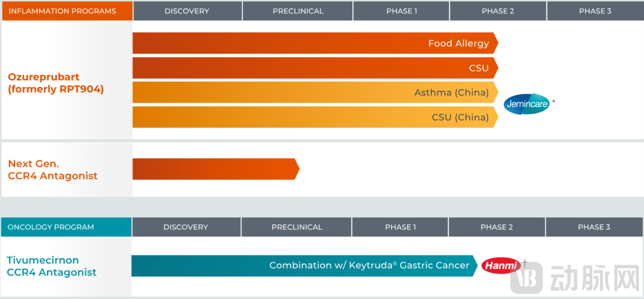Viewport: 644px width, 299px height.
Task: Click the Preclinical column in inflammation header
Action: [298, 11]
